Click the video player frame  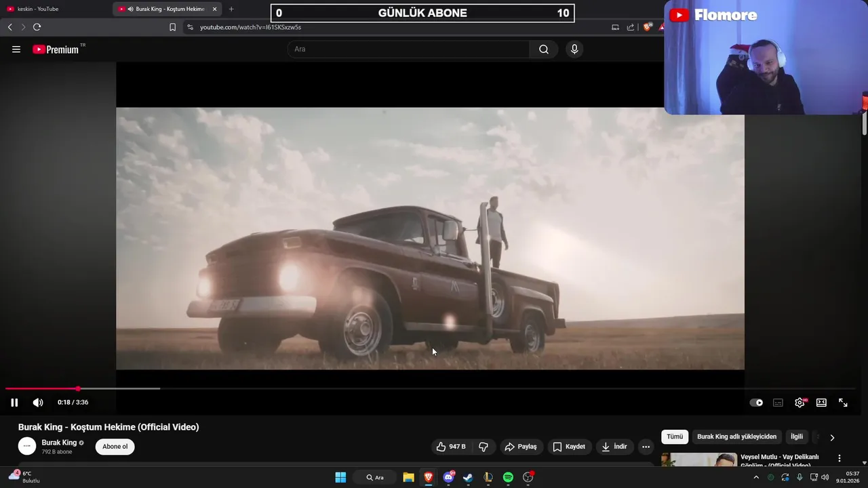click(x=430, y=239)
